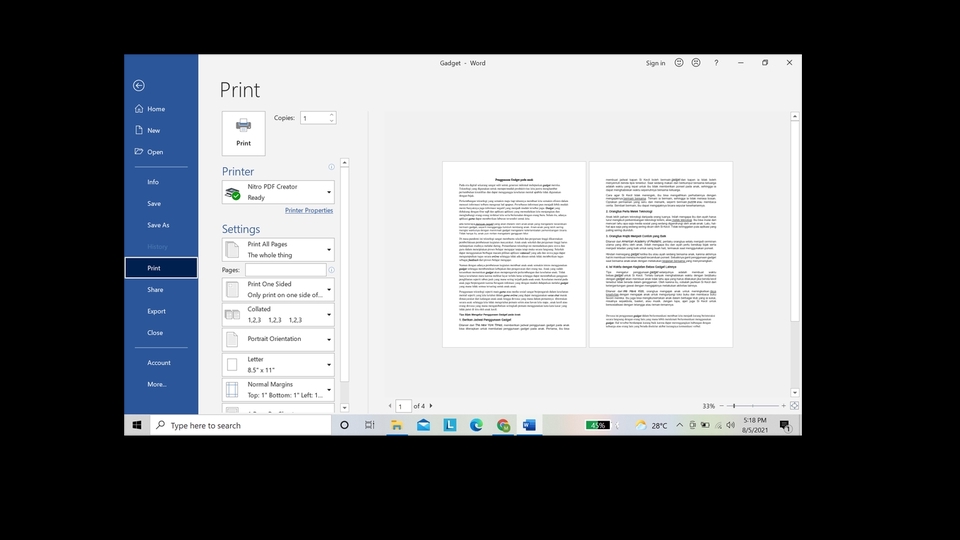Click the first page preview thumbnail
Viewport: 960px width, 540px height.
point(514,255)
